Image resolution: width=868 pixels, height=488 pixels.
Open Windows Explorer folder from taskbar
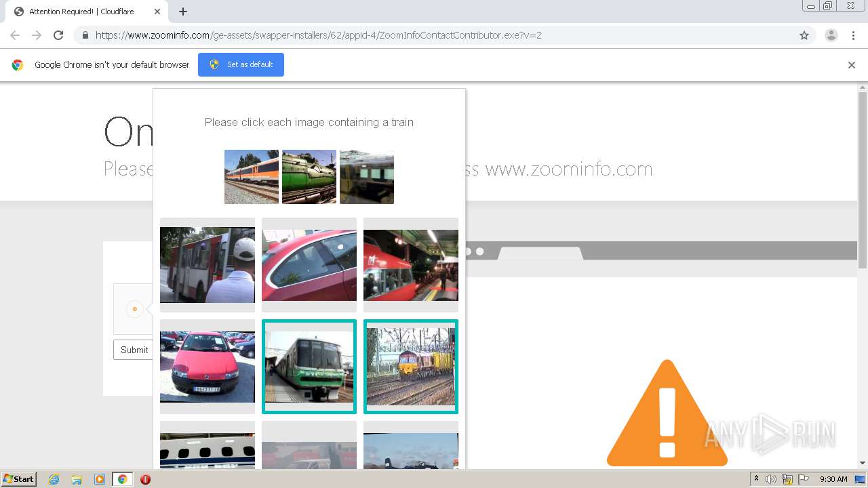77,479
